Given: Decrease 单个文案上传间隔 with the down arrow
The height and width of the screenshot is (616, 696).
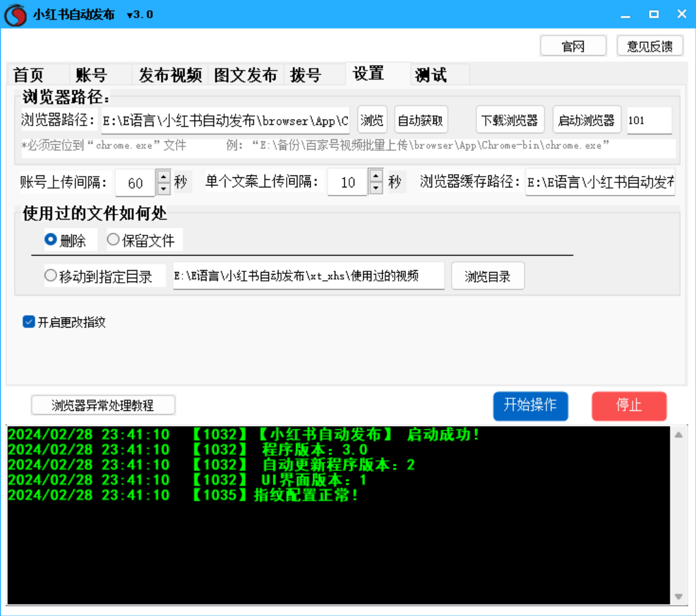Looking at the screenshot, I should tap(376, 187).
